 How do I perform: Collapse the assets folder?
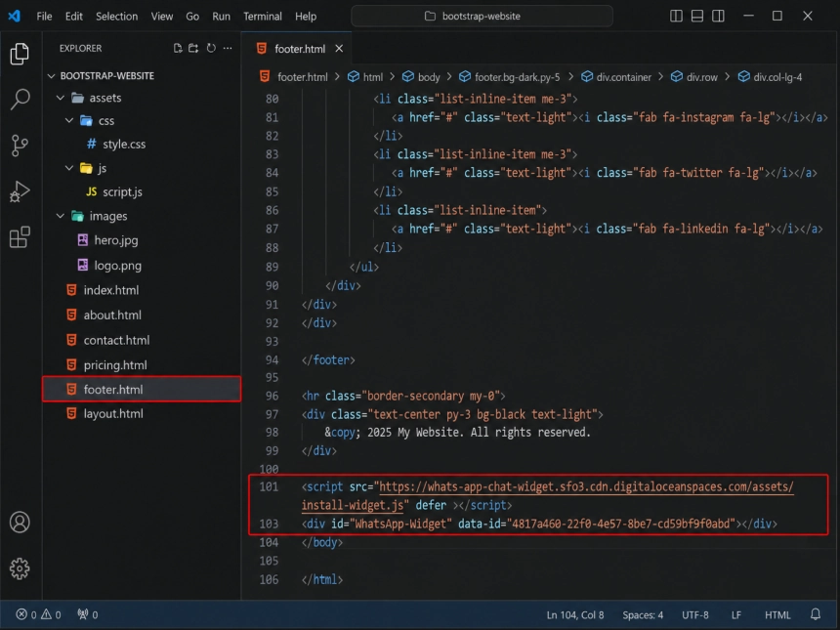tap(61, 98)
